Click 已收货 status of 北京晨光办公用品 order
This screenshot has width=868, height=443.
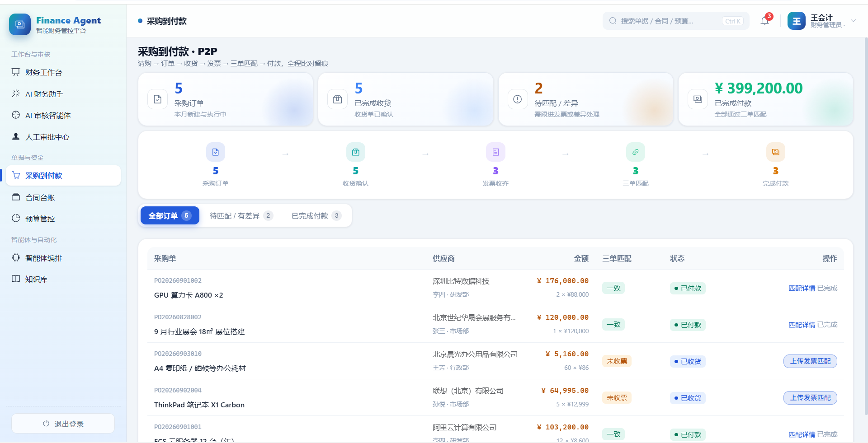pyautogui.click(x=688, y=362)
